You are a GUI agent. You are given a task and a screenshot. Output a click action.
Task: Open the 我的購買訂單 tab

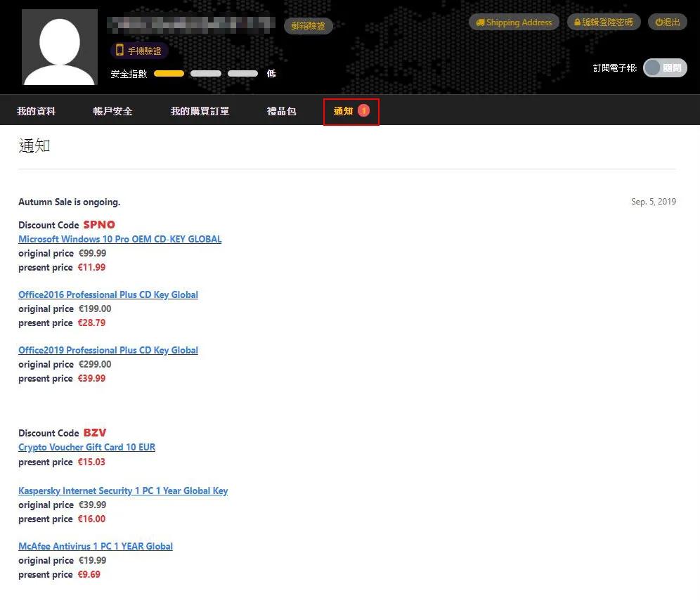pos(200,111)
